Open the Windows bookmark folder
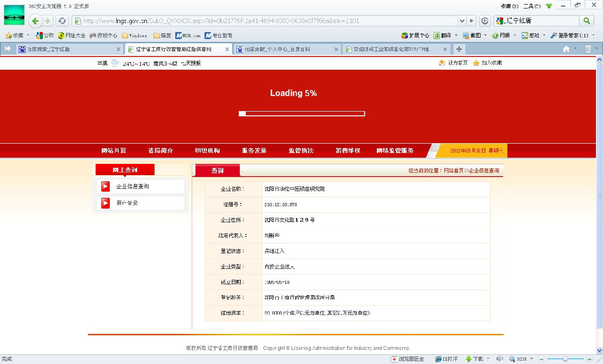The image size is (603, 364). point(134,35)
